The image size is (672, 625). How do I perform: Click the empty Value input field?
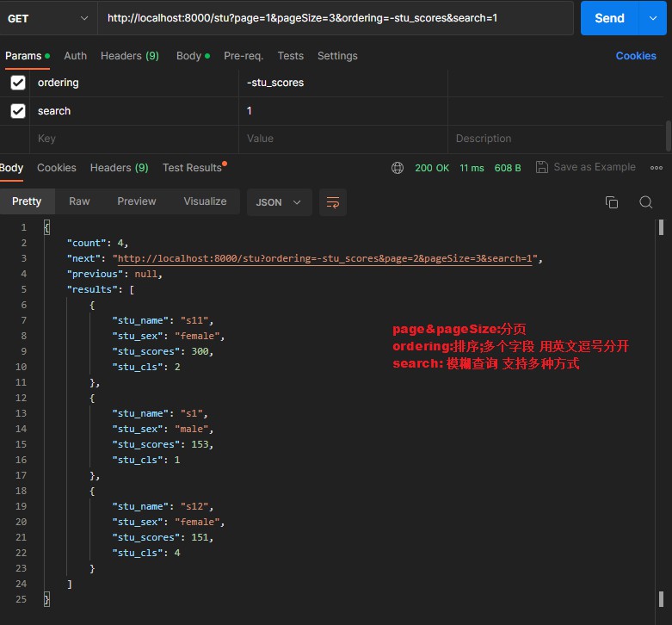tap(343, 139)
